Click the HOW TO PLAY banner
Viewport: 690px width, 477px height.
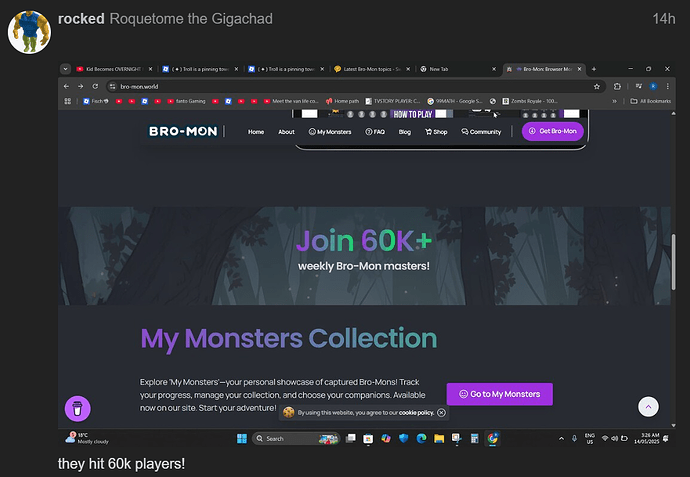(413, 114)
